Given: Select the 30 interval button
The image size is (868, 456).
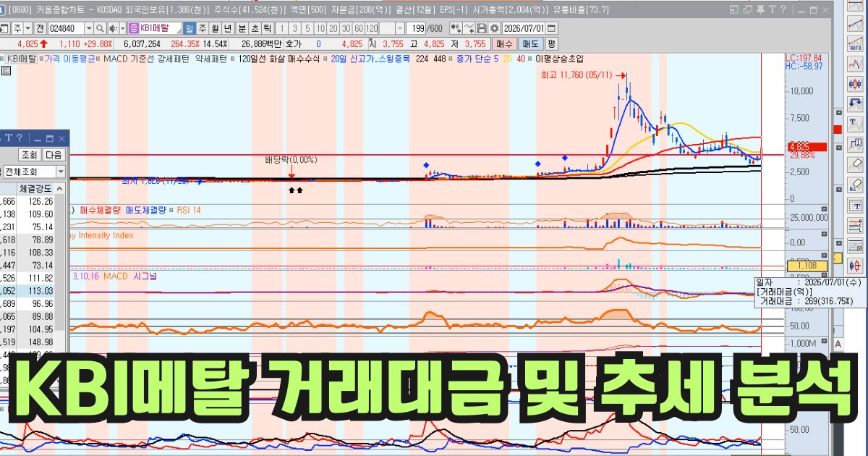Looking at the screenshot, I should [346, 28].
